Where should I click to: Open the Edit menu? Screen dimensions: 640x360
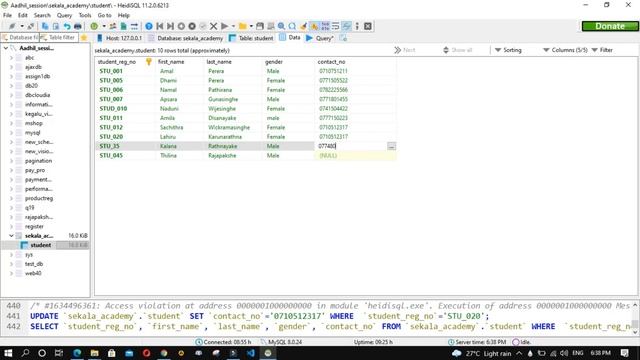click(22, 15)
